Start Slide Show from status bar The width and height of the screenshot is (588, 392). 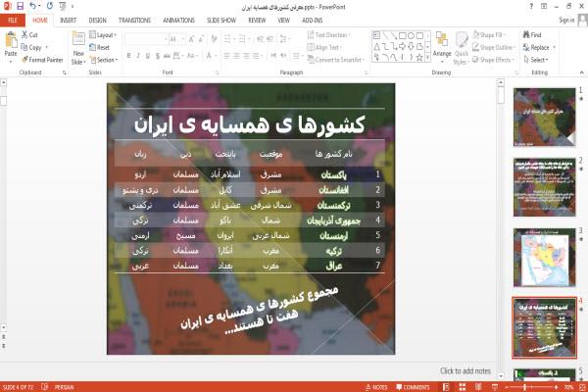coord(495,387)
